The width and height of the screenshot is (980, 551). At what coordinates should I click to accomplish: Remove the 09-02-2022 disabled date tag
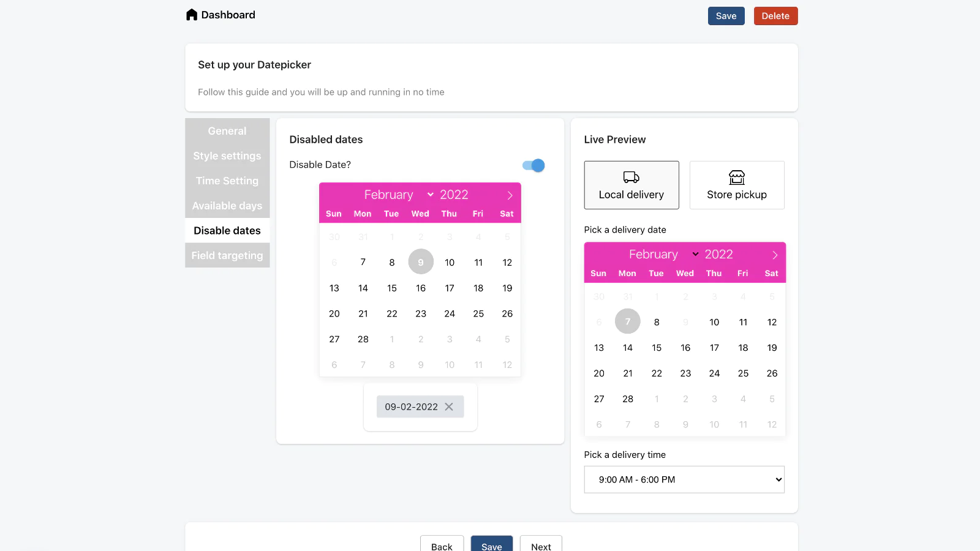click(449, 407)
